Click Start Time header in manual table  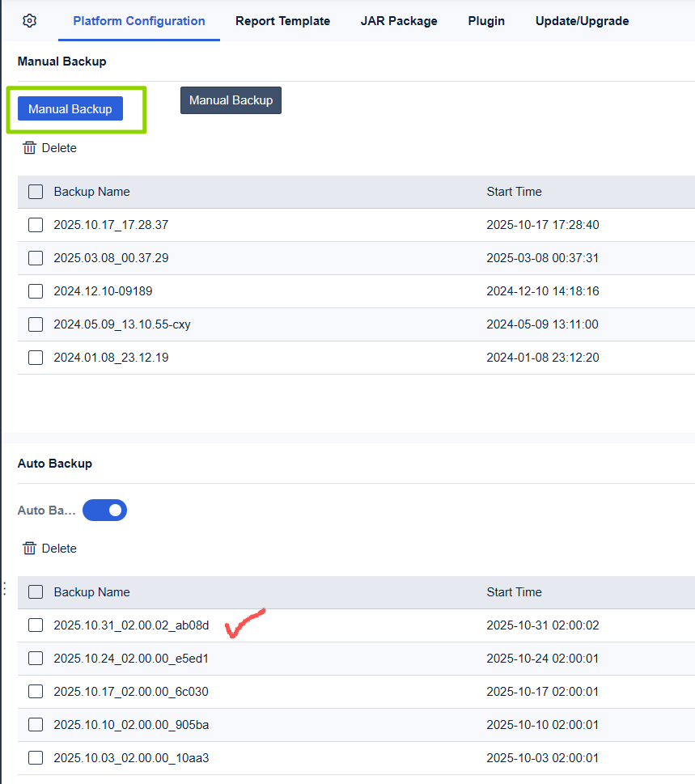(x=514, y=192)
